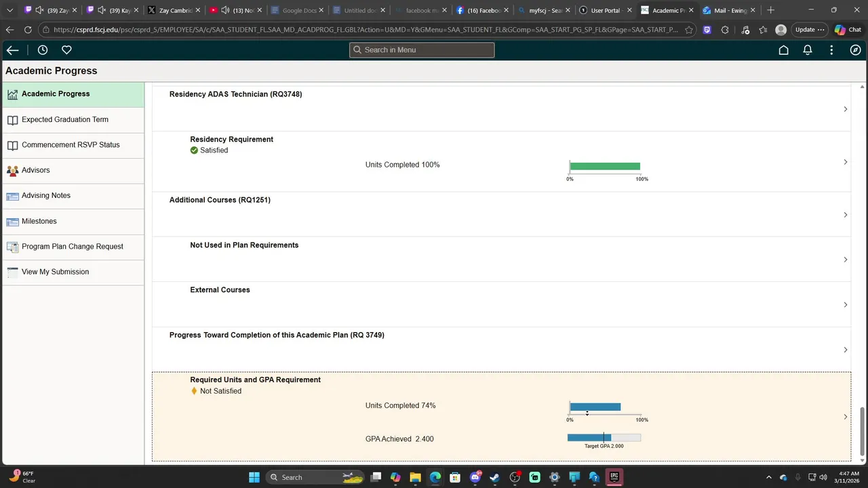
Task: Open View My Submission in sidebar
Action: coord(73,272)
